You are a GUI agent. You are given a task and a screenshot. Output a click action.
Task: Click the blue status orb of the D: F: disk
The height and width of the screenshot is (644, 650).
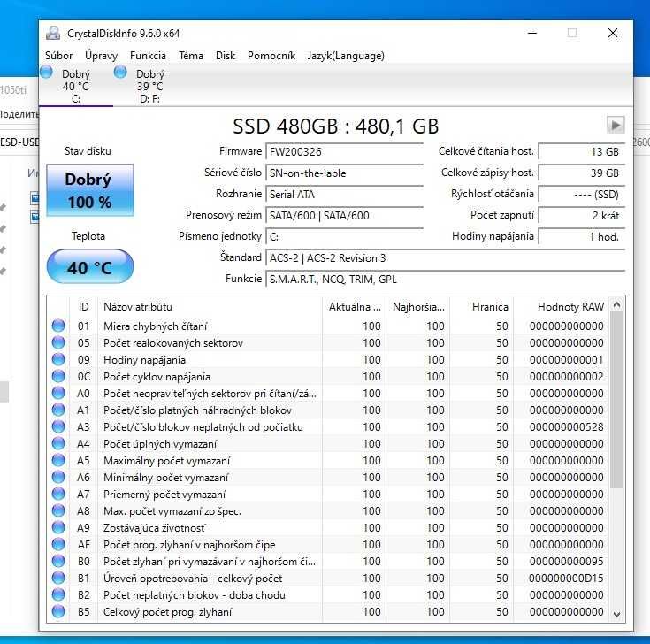(120, 73)
